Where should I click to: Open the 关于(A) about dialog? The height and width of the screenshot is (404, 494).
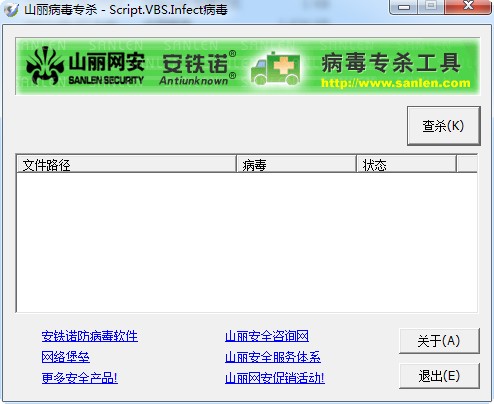point(439,341)
